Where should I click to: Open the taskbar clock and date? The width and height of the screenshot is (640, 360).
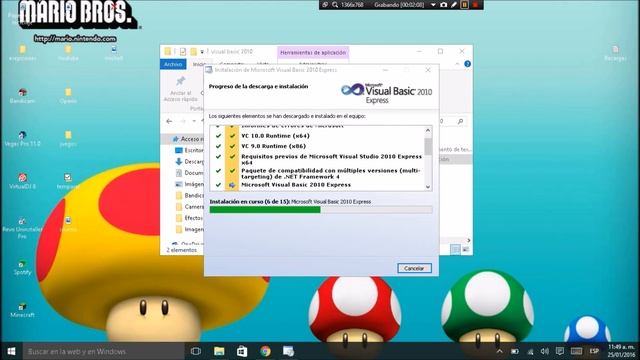coord(621,351)
